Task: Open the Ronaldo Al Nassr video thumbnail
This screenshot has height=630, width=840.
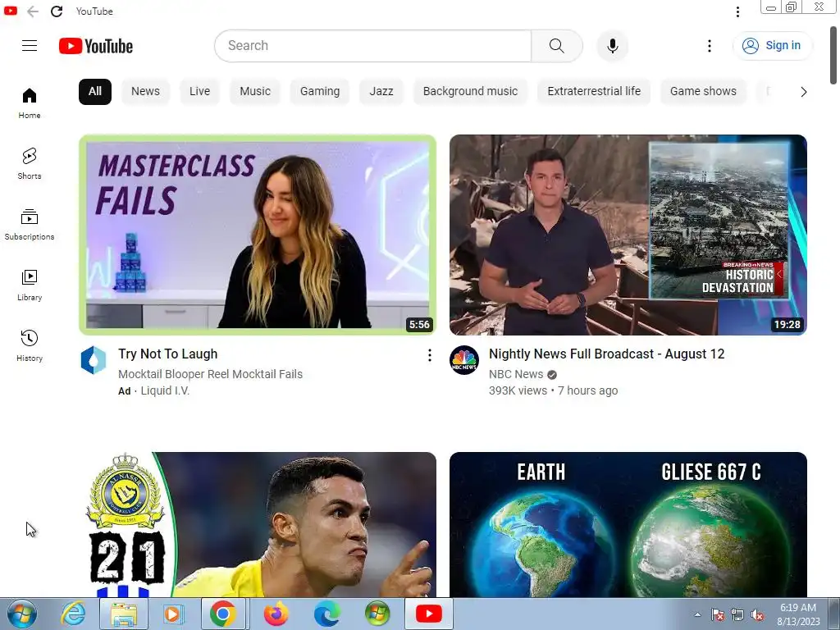Action: click(258, 524)
